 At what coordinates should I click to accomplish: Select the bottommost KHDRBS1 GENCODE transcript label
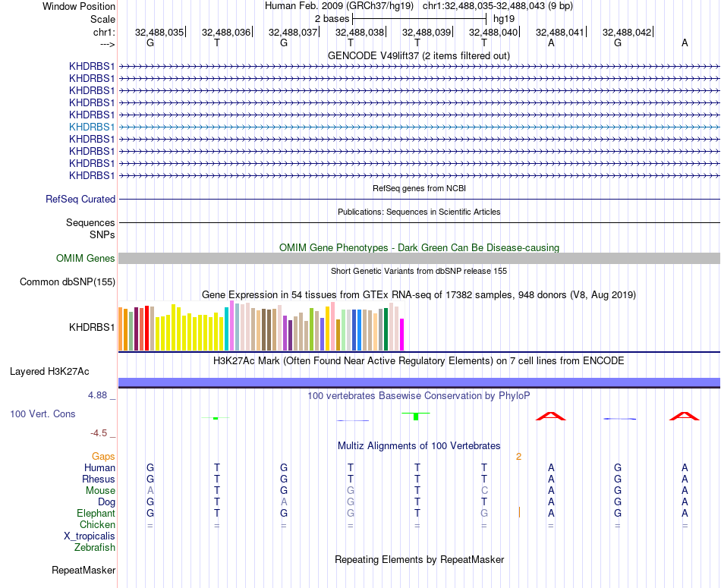[x=92, y=175]
